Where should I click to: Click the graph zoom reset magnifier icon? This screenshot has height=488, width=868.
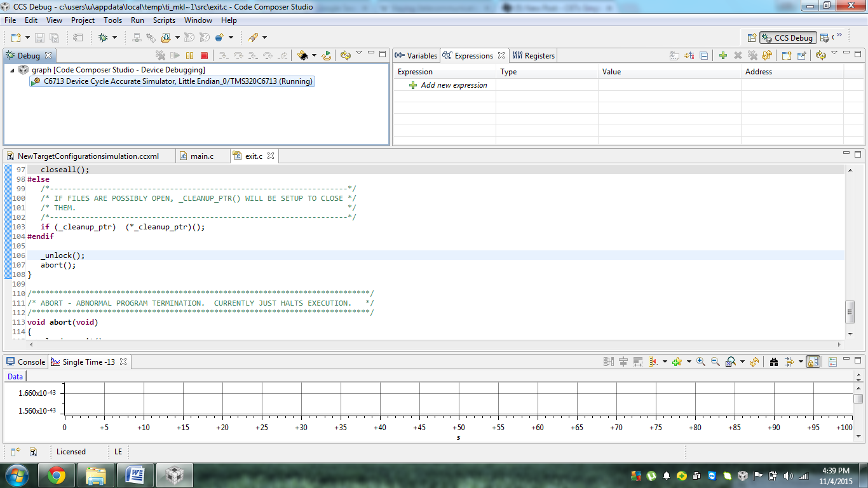(731, 362)
